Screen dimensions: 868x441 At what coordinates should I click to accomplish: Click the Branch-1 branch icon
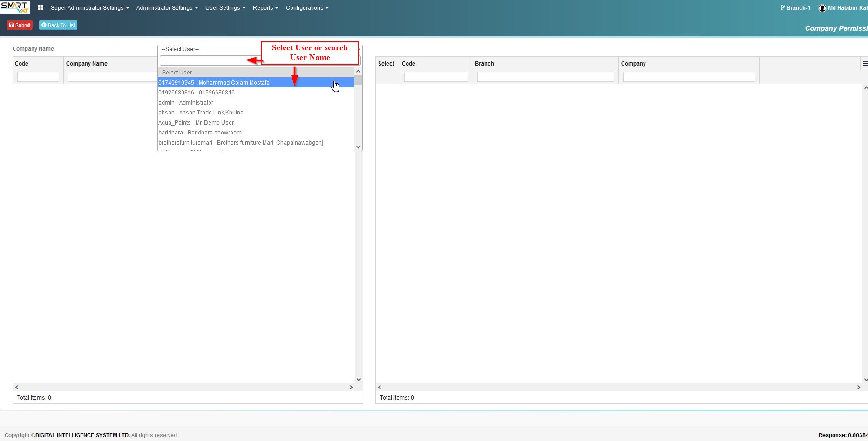pos(783,7)
